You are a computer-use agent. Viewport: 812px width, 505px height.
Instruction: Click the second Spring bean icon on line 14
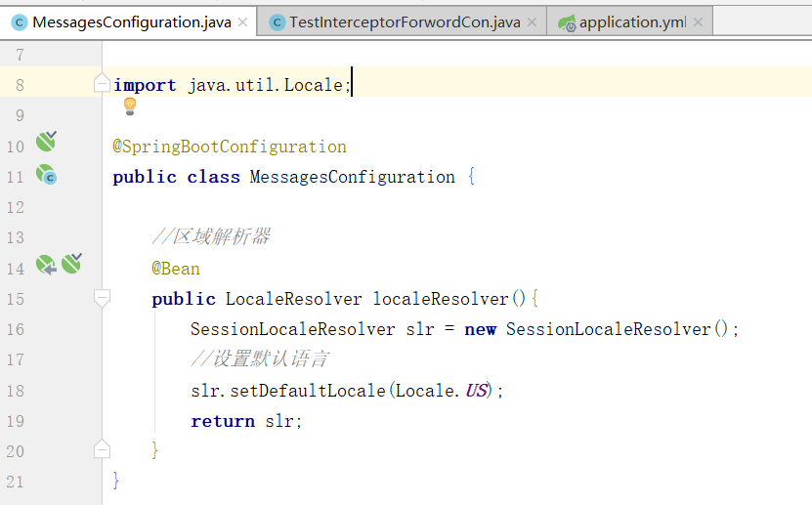click(71, 264)
